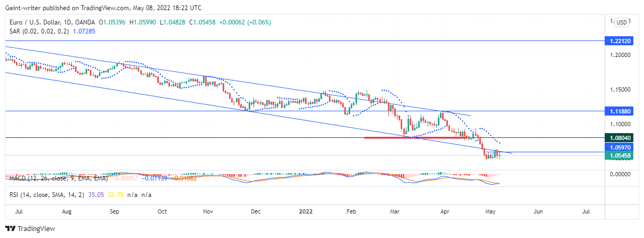This screenshot has width=644, height=238.
Task: Click the TradingView logo at bottom
Action: 29,229
